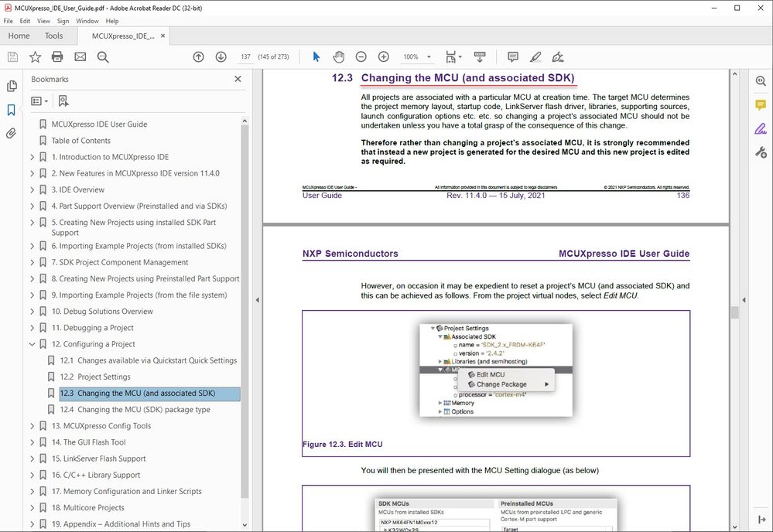773x532 pixels.
Task: Close the MCUXpresso_IDE document tab
Action: click(x=162, y=36)
